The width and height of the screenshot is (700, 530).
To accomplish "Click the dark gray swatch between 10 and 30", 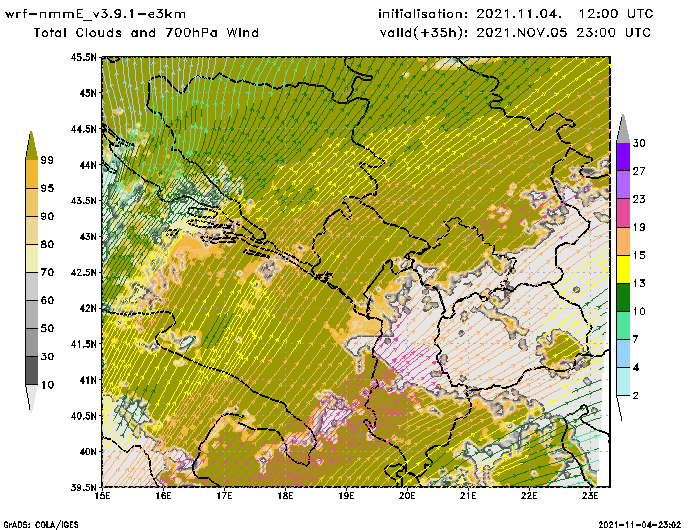I will click(32, 371).
